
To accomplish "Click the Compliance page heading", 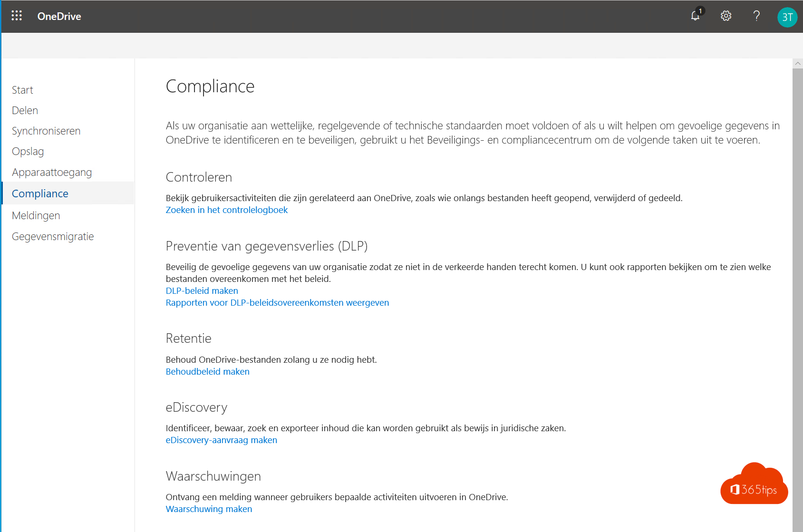I will [x=210, y=87].
